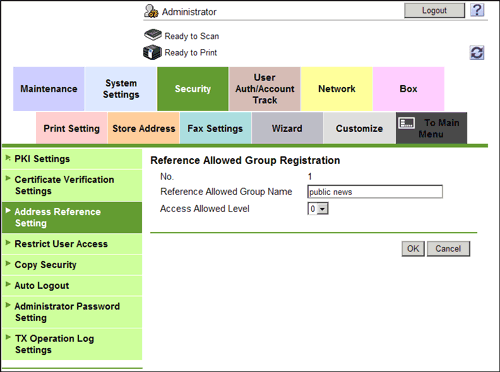Open Administrator Password Setting
This screenshot has width=500, height=372.
pos(72,312)
